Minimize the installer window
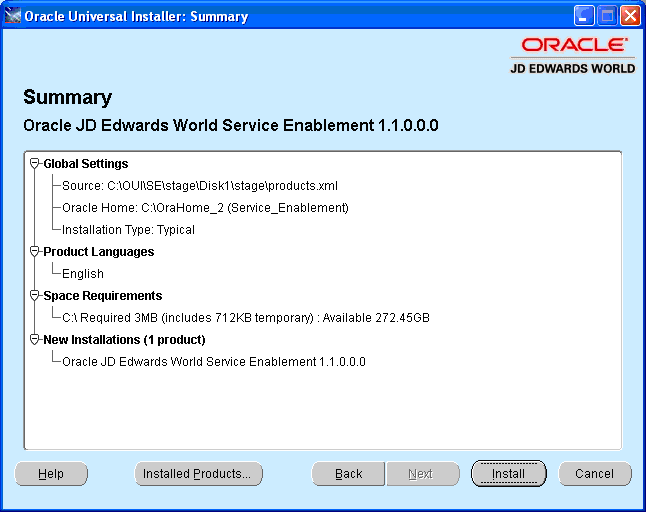The width and height of the screenshot is (646, 512). coord(584,16)
